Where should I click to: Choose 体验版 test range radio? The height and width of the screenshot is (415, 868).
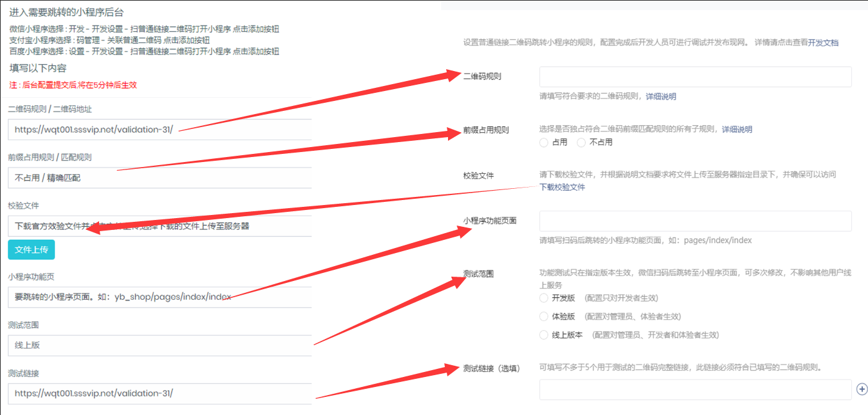(544, 317)
